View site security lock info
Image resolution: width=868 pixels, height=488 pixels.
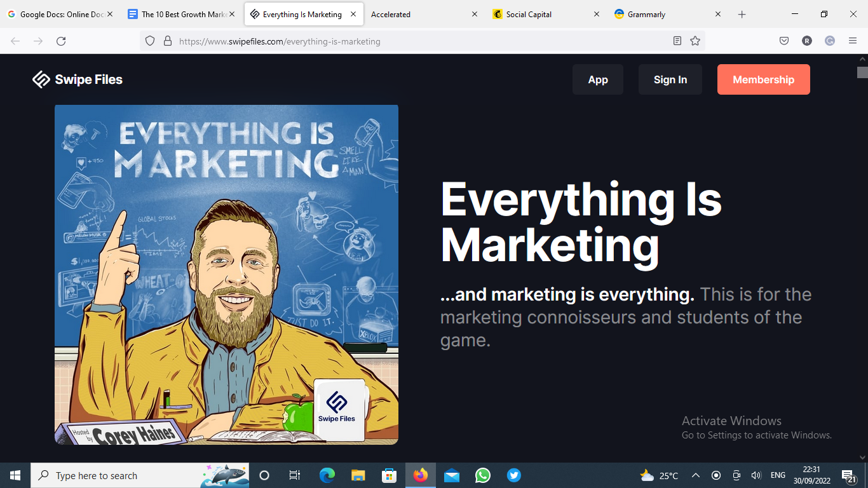pyautogui.click(x=168, y=41)
